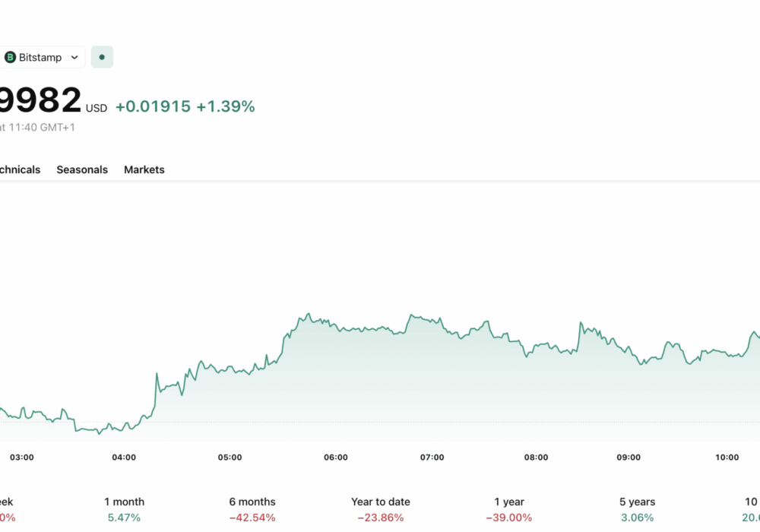Image resolution: width=760 pixels, height=532 pixels.
Task: Select the 1 month performance period
Action: tap(124, 509)
